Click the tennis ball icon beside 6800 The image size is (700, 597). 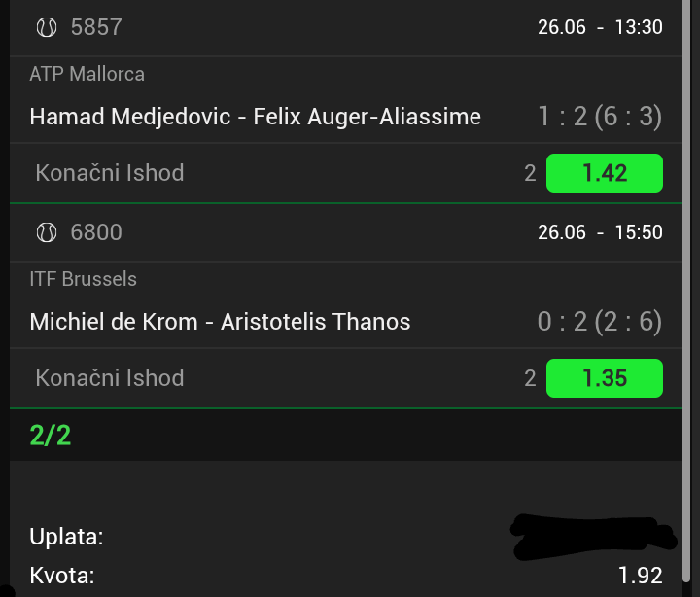tap(47, 232)
